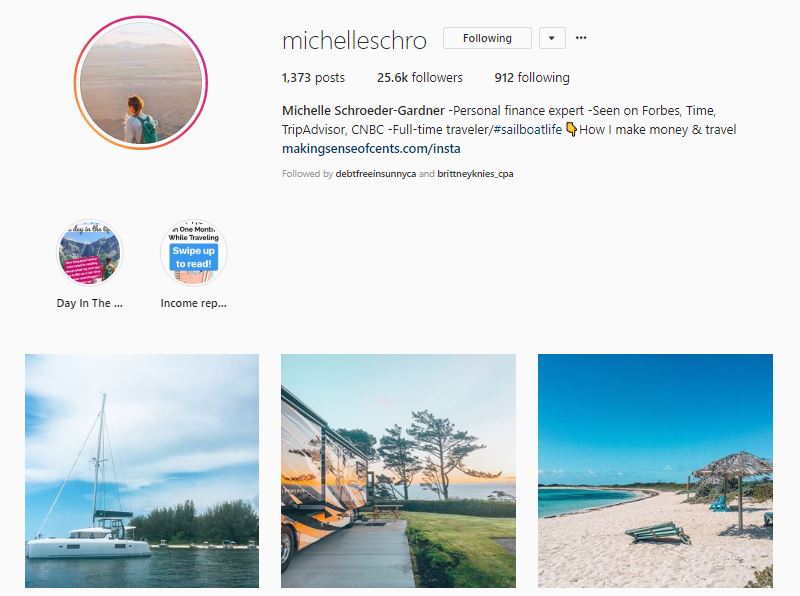Visit debtfreeinsunnyca profile
800x596 pixels.
[376, 174]
